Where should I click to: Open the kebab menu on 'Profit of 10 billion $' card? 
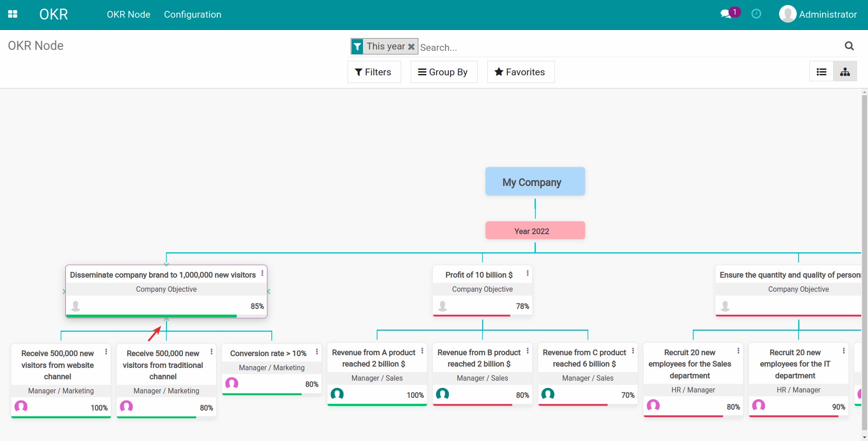[x=527, y=274]
